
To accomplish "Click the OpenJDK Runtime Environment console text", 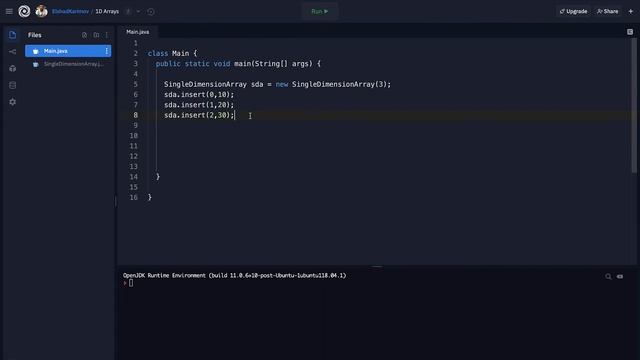I will 235,276.
